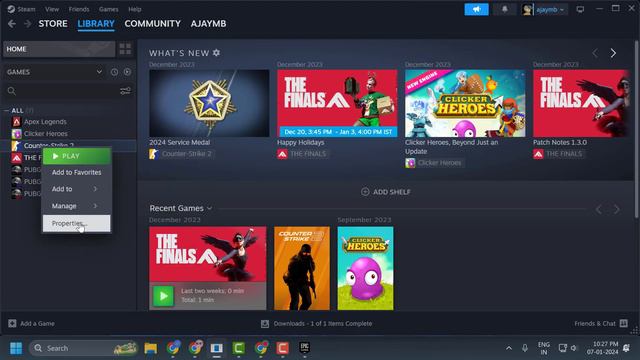The width and height of the screenshot is (640, 360).
Task: Click PLAY in the context menu
Action: pos(77,156)
